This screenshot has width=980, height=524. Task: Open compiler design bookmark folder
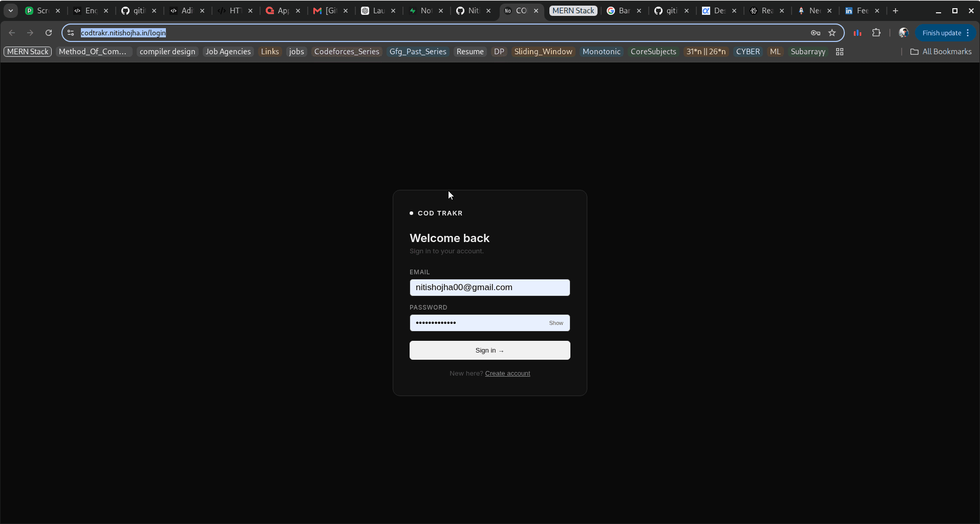[x=167, y=52]
